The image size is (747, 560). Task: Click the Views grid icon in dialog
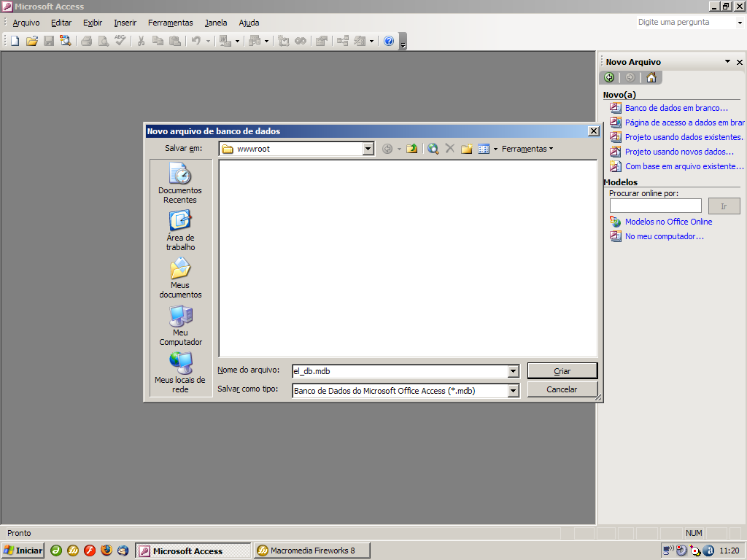484,149
